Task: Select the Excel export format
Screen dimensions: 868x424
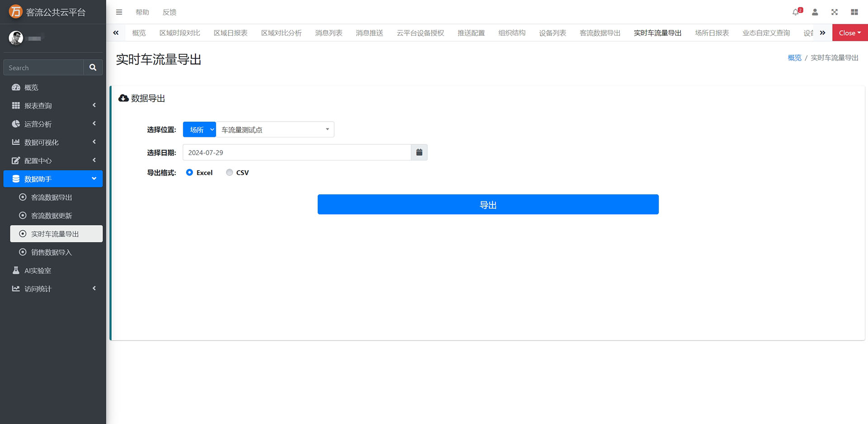Action: tap(189, 172)
